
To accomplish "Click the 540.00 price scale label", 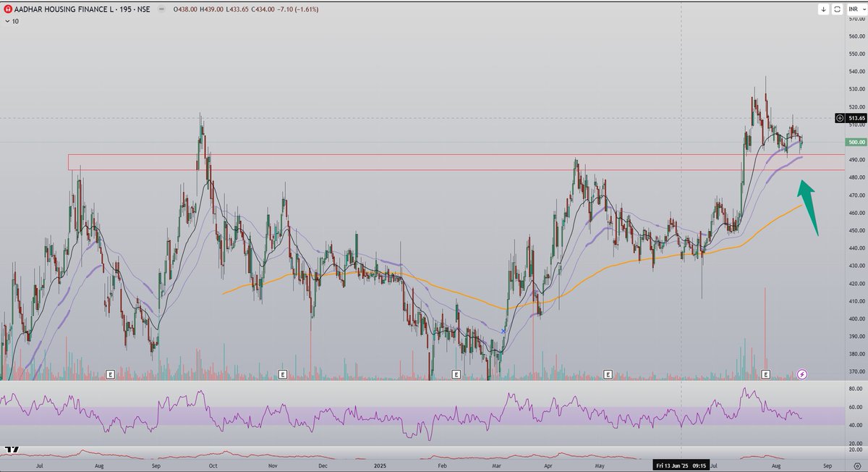I will tap(856, 72).
